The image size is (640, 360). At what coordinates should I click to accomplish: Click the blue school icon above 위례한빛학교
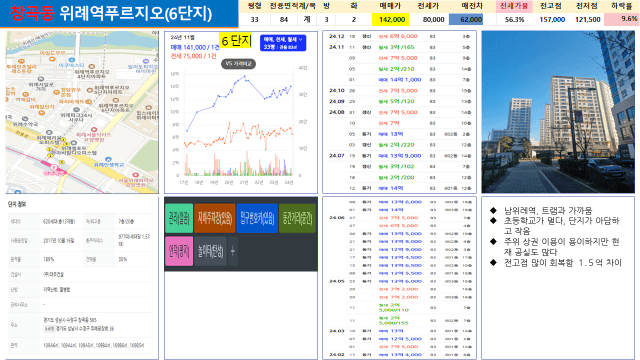108,159
